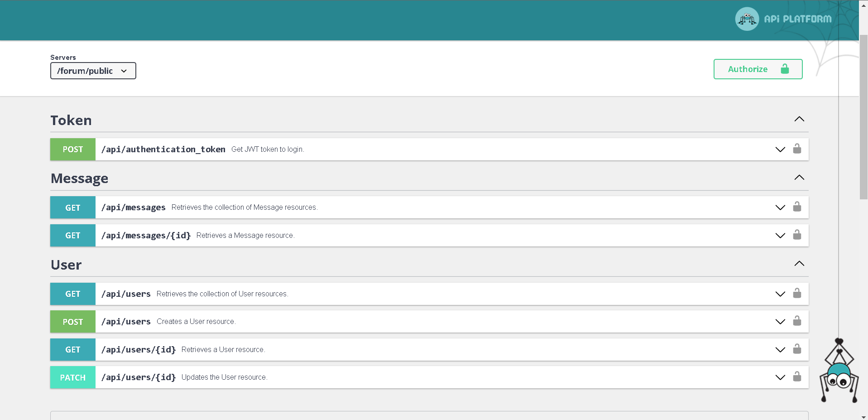Click the Token section heading
Screen dimensions: 868x420
point(71,120)
